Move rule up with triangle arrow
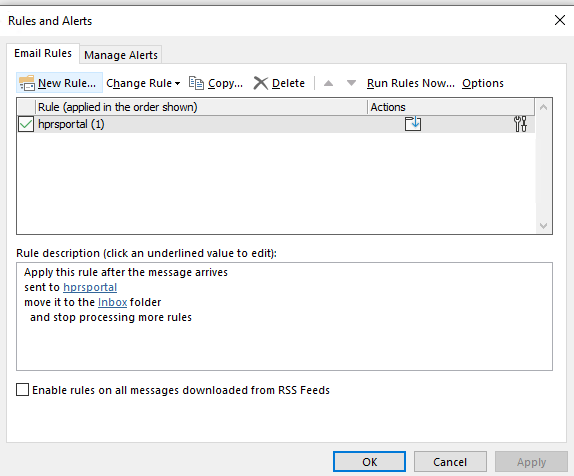Image resolution: width=574 pixels, height=476 pixels. pos(328,83)
